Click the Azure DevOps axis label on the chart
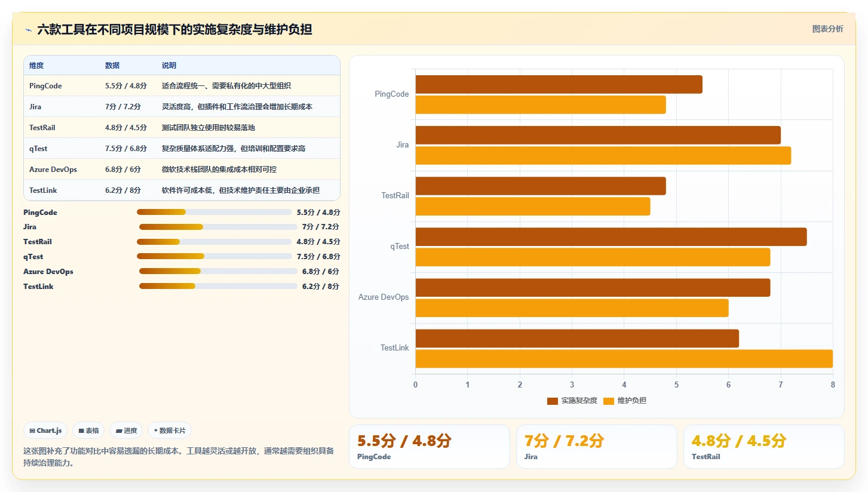Viewport: 868px width, 492px height. tap(384, 297)
